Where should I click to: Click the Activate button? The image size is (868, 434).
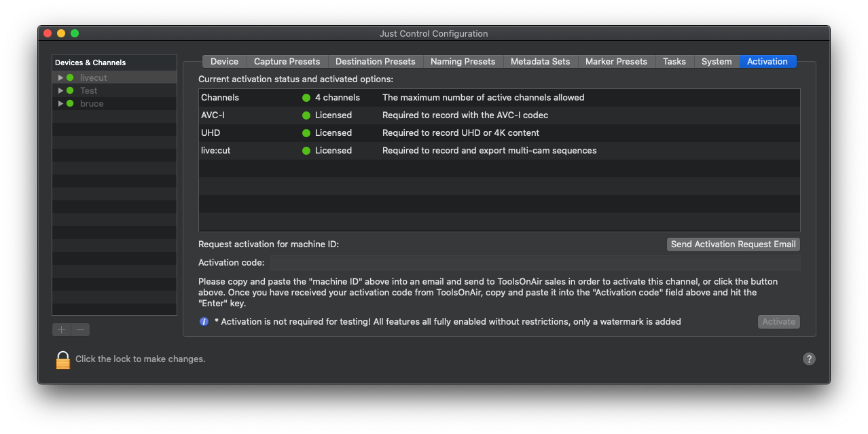coord(778,321)
